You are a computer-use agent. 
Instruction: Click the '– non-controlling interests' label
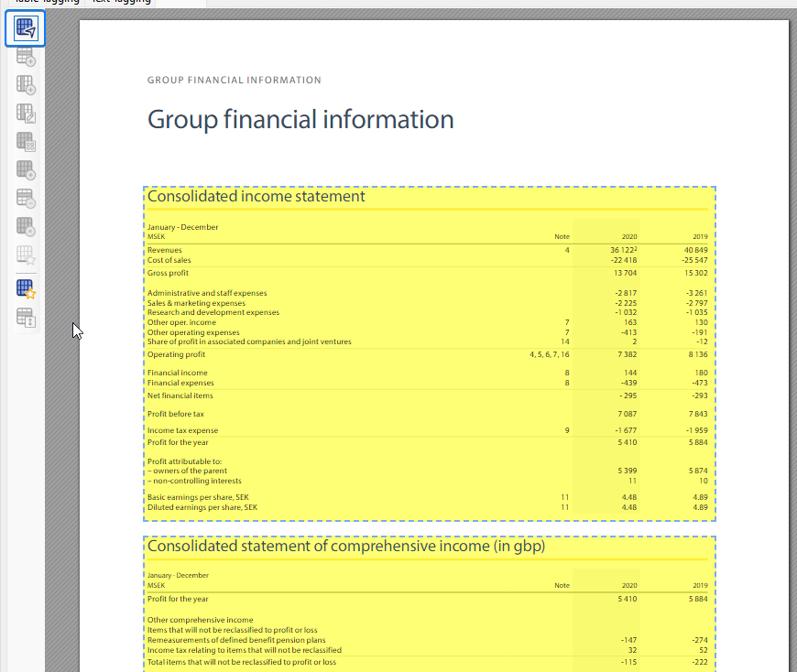[x=194, y=481]
